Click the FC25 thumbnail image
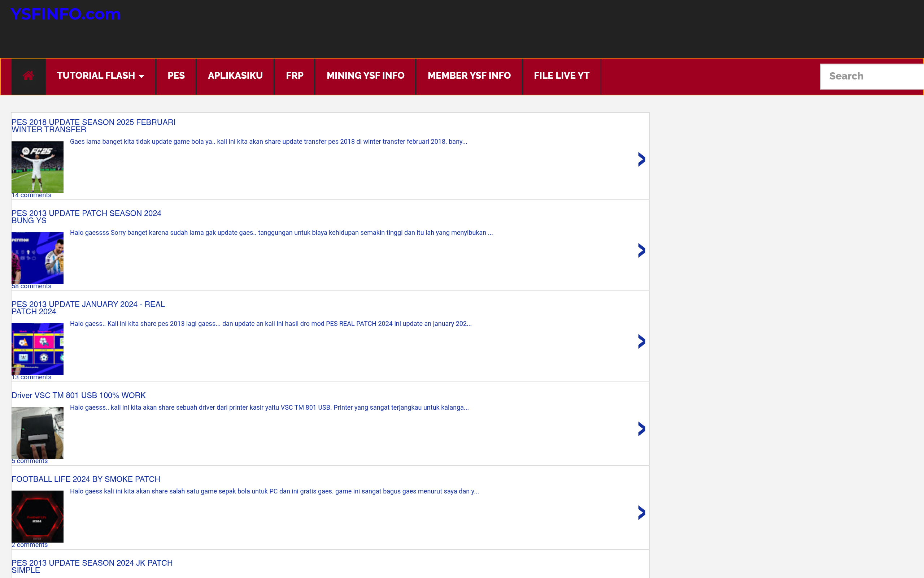924x578 pixels. (x=38, y=167)
